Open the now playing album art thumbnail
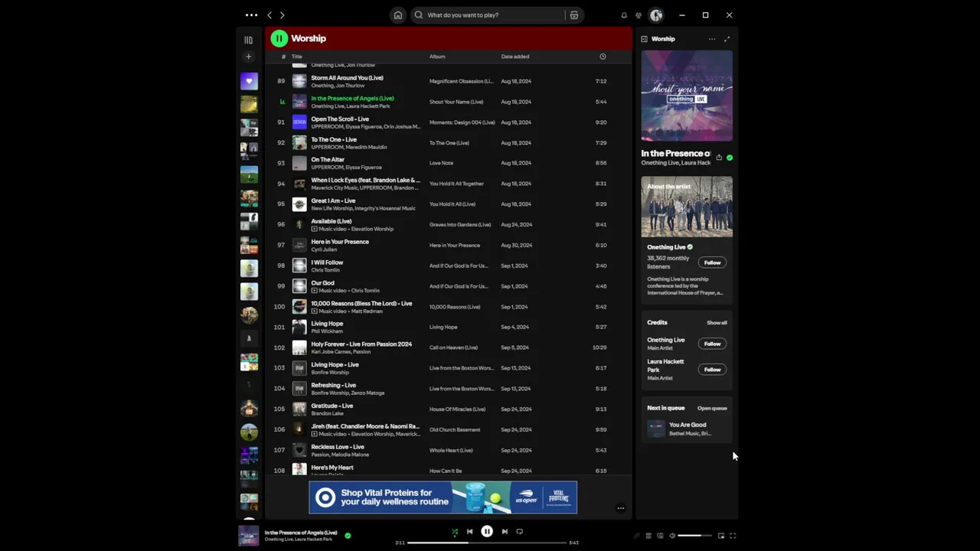The height and width of the screenshot is (551, 980). coord(248,536)
